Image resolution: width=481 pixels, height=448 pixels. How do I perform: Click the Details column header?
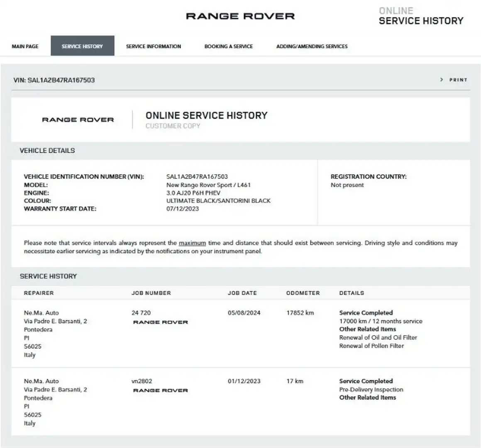pyautogui.click(x=352, y=293)
